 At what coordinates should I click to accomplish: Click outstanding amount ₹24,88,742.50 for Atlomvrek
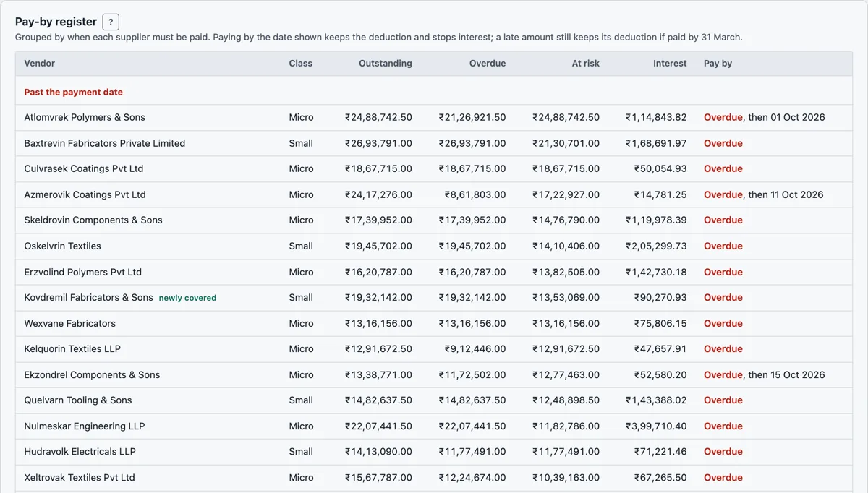[378, 117]
